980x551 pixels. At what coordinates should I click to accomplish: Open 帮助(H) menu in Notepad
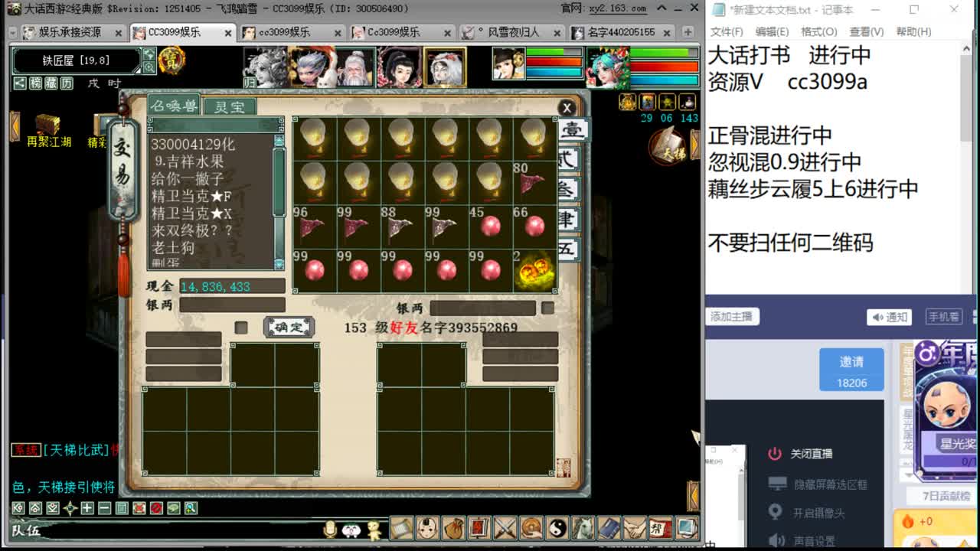(913, 31)
